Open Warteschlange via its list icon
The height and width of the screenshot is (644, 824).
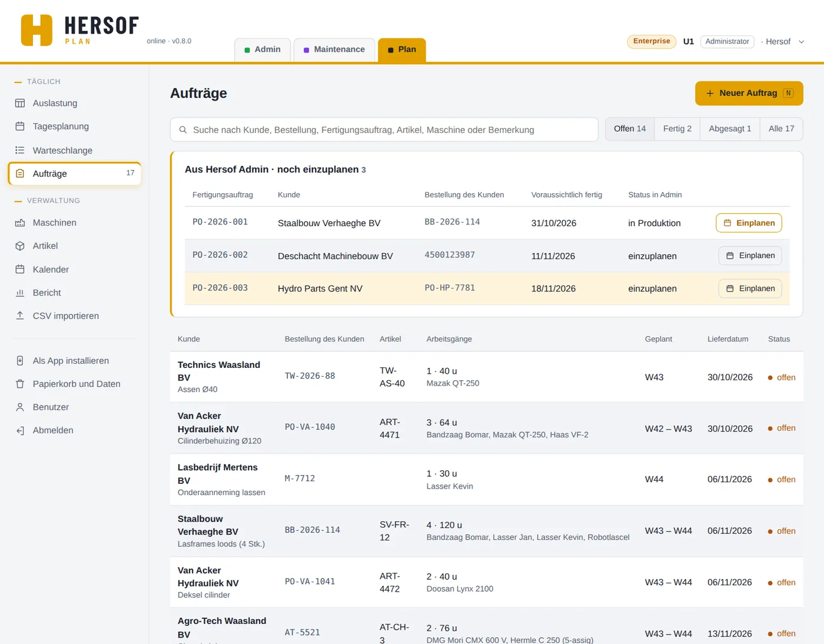point(20,150)
